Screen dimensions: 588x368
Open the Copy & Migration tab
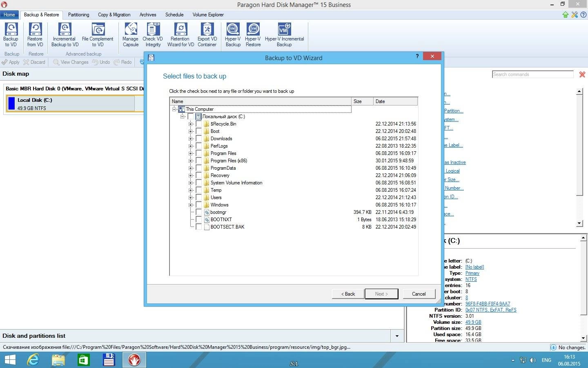coord(114,15)
